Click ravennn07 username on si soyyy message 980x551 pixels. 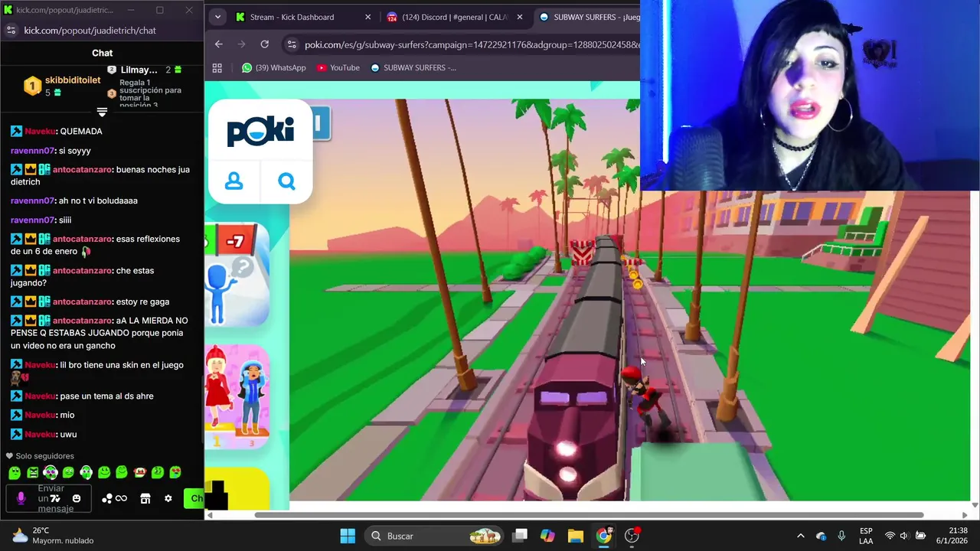[32, 151]
